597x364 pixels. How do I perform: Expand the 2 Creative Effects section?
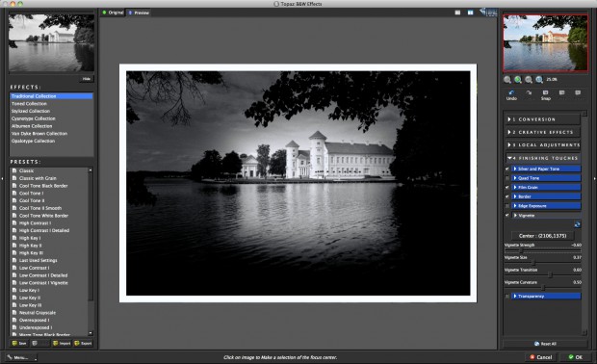543,132
